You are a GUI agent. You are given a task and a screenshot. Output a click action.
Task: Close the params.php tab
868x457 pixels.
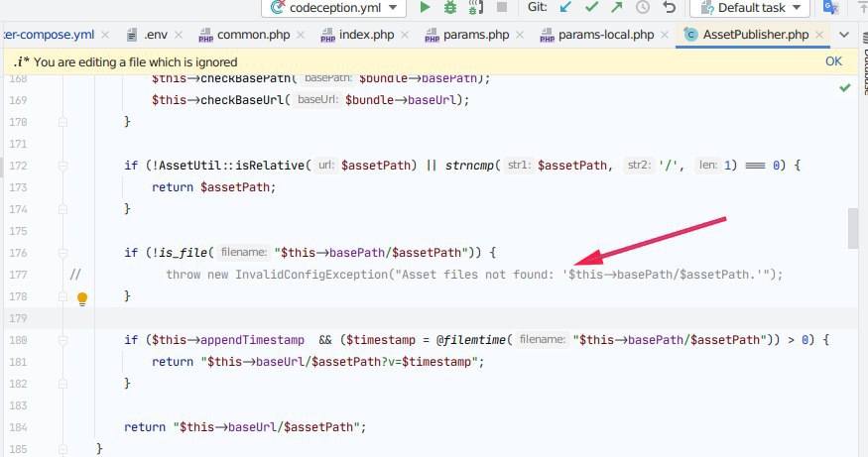tap(520, 35)
